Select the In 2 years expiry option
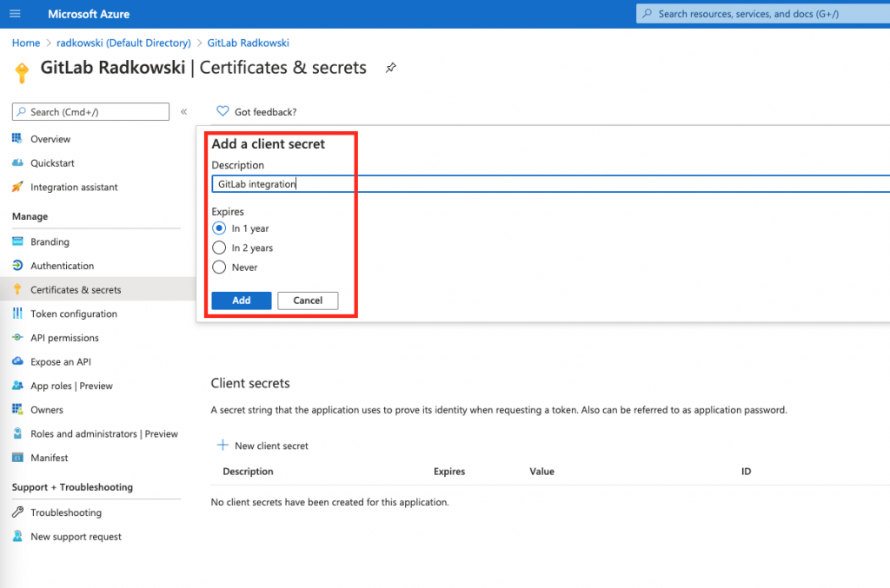The width and height of the screenshot is (890, 588). coord(219,248)
